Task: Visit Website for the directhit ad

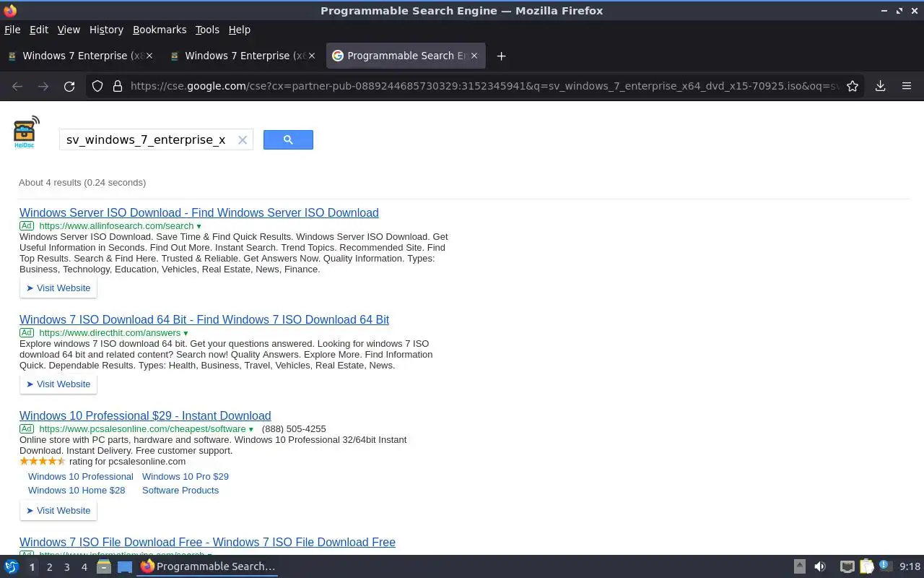Action: click(58, 384)
